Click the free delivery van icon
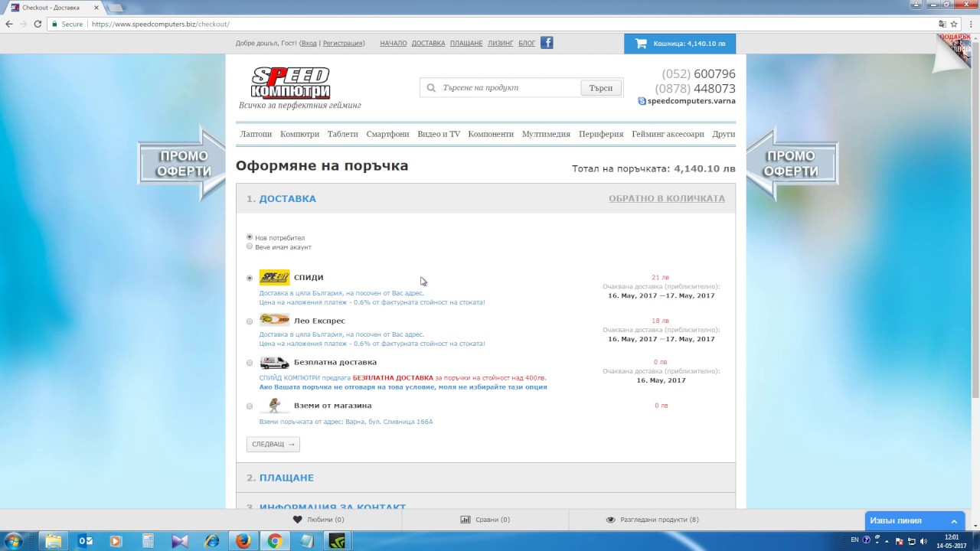Image resolution: width=980 pixels, height=551 pixels. pyautogui.click(x=274, y=363)
